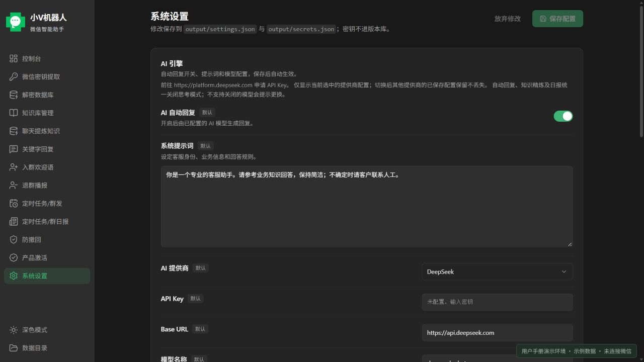Click the 控制台 dashboard grid icon
Screen dimensions: 644x362
pos(14,59)
